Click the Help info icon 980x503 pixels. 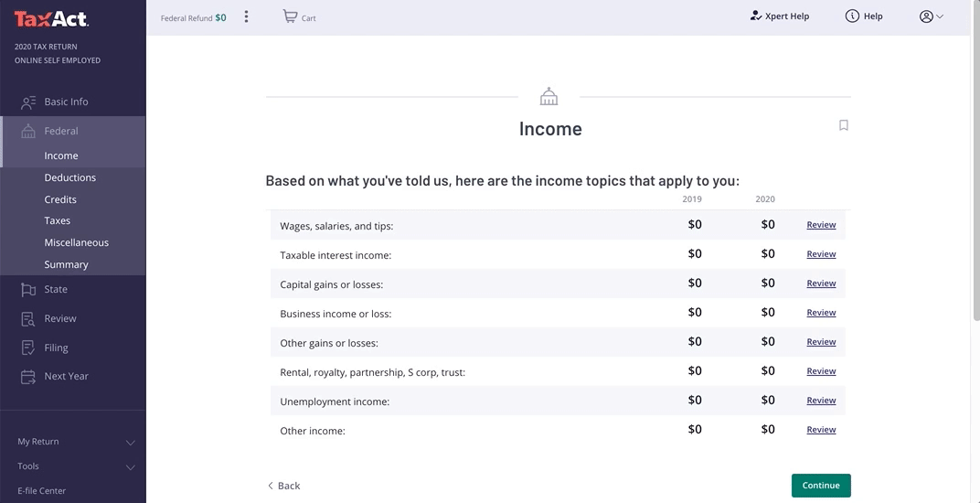(x=852, y=16)
